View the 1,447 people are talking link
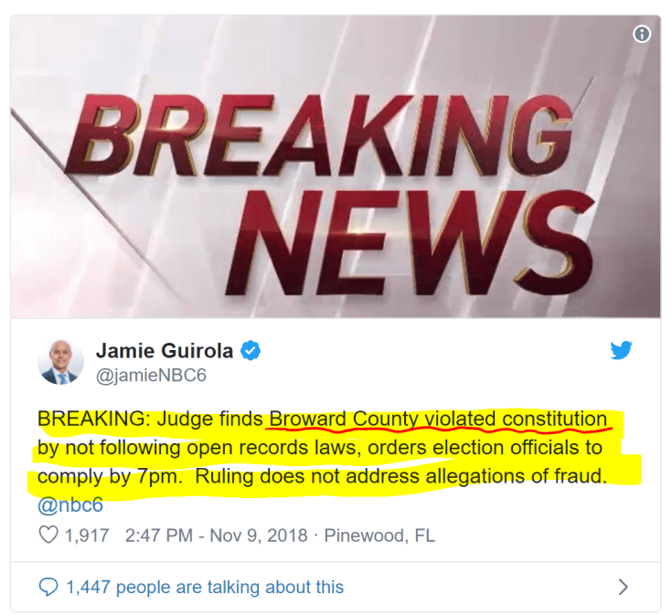The image size is (672, 616). [205, 587]
